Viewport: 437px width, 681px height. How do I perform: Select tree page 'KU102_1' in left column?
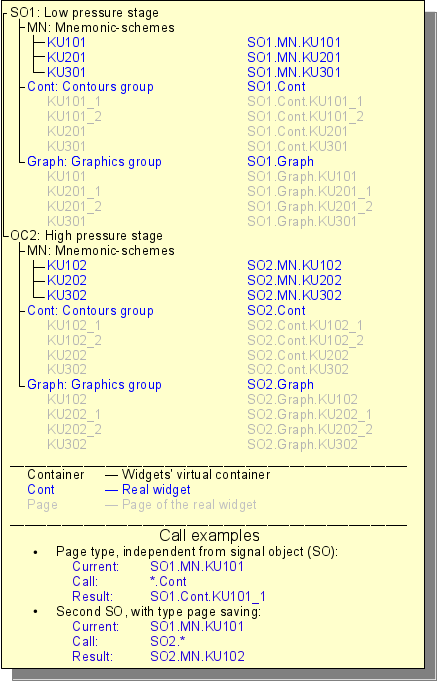pyautogui.click(x=74, y=325)
